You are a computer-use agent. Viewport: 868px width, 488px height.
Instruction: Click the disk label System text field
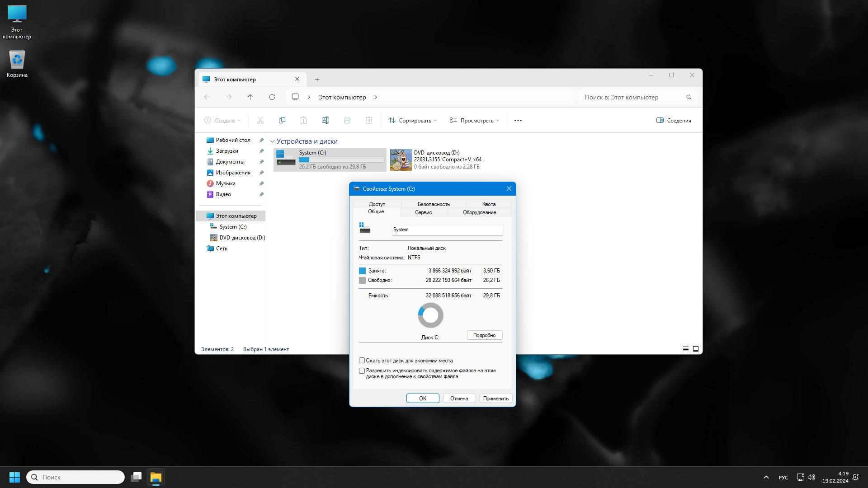pyautogui.click(x=447, y=230)
